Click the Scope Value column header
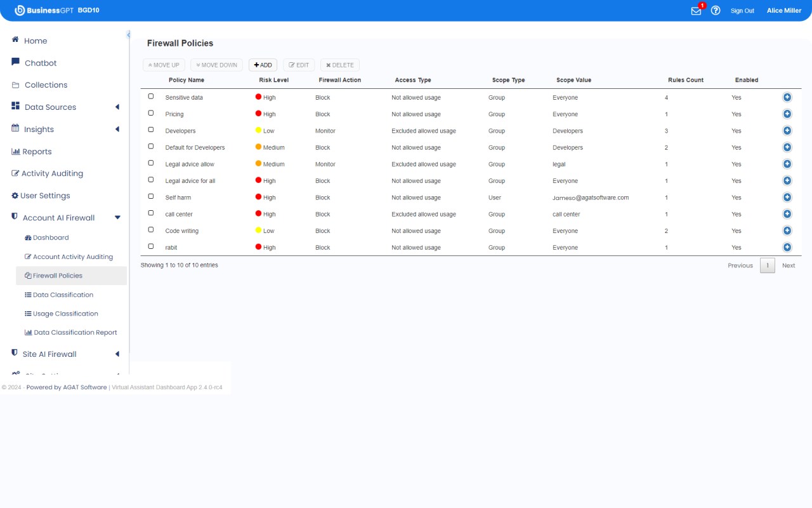 (x=574, y=80)
